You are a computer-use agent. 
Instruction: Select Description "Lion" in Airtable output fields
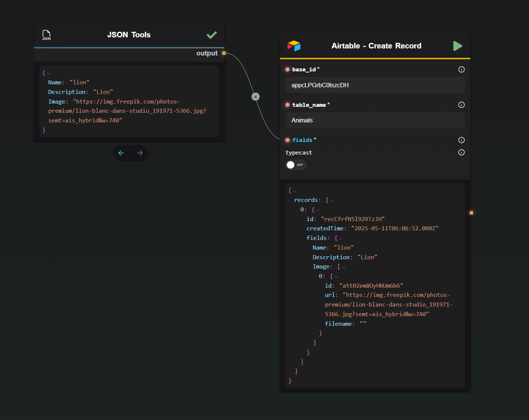tap(367, 257)
